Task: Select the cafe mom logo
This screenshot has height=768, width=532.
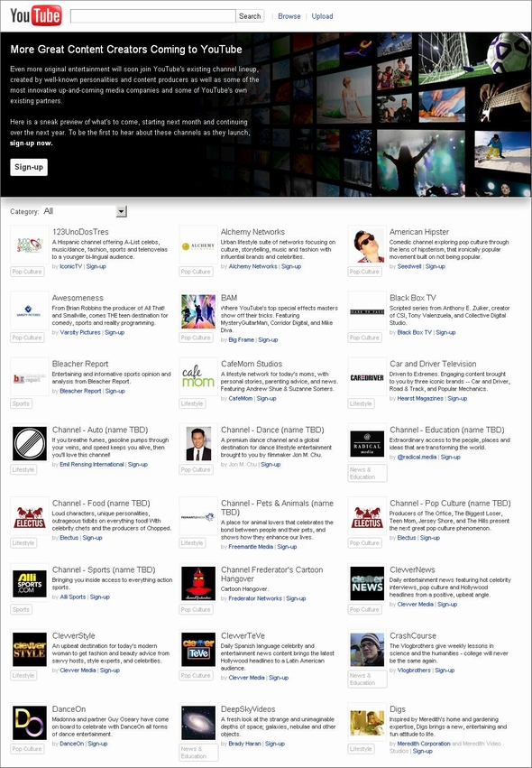Action: [x=198, y=376]
